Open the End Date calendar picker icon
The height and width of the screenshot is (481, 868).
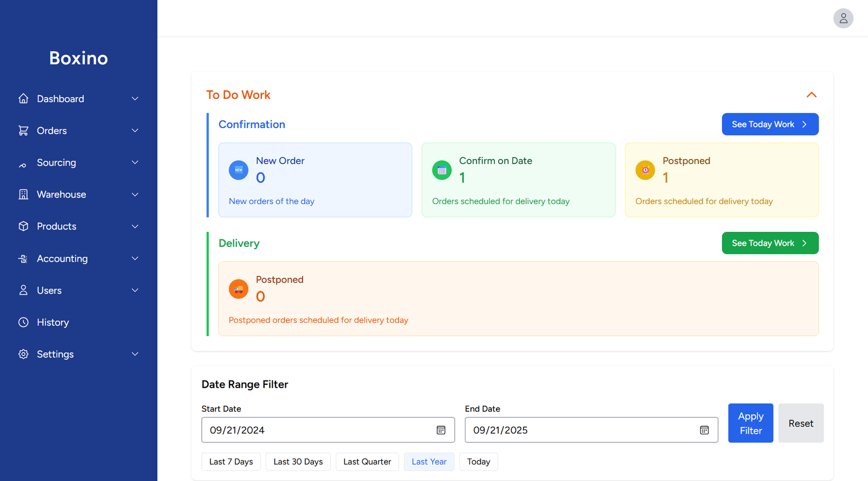704,430
